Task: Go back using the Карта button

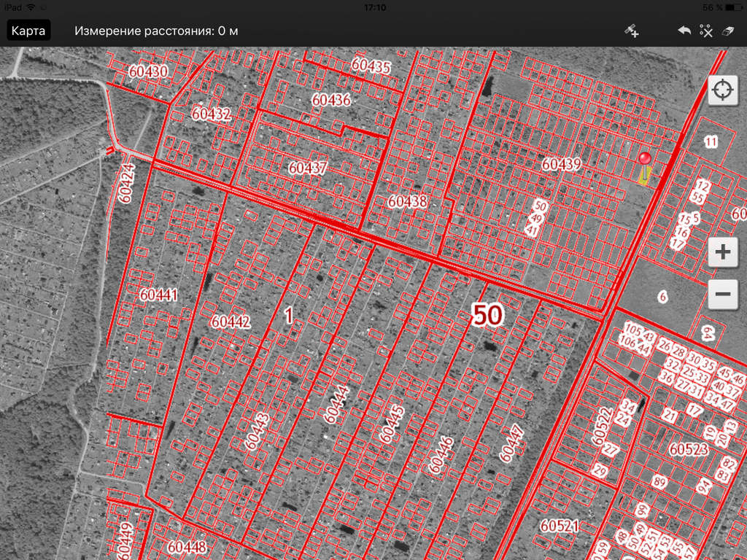Action: 28,31
